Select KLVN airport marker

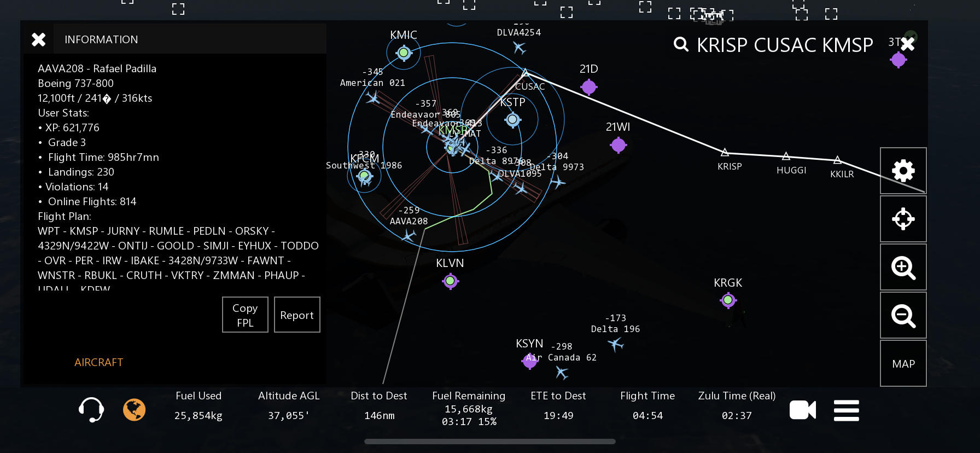(x=450, y=281)
